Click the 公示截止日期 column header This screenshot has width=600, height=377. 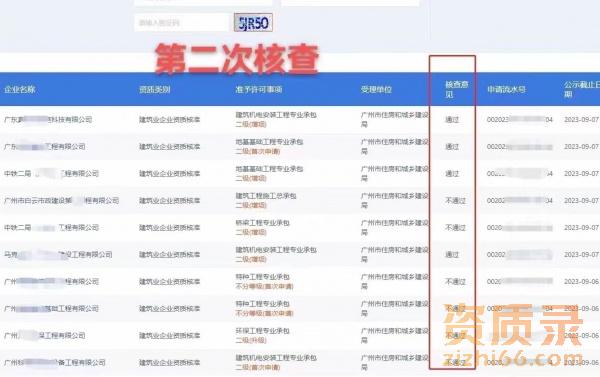click(x=581, y=89)
